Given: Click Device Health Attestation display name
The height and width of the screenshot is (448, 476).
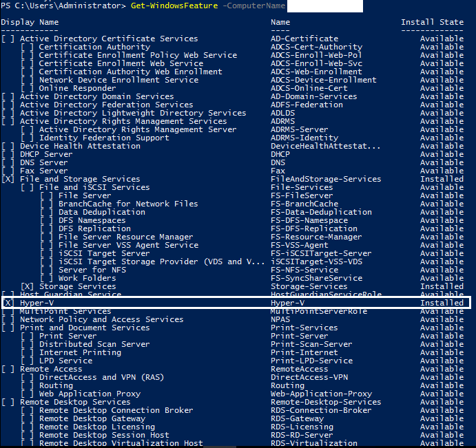Looking at the screenshot, I should [x=80, y=146].
